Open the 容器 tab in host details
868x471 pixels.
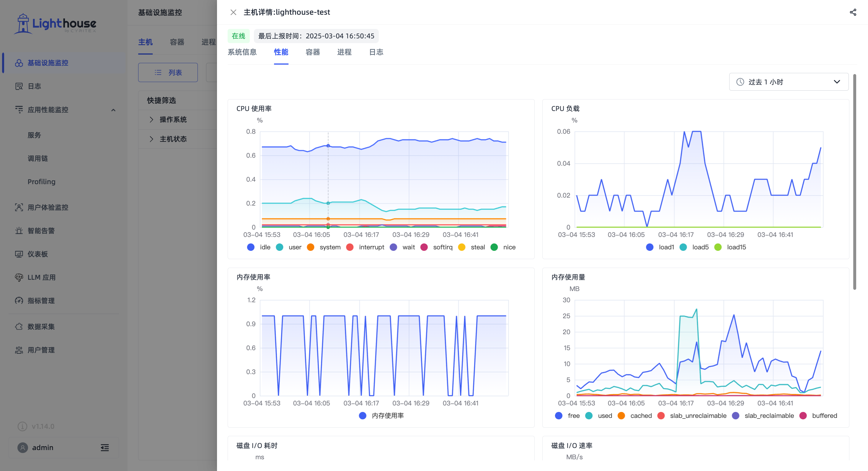click(x=312, y=52)
